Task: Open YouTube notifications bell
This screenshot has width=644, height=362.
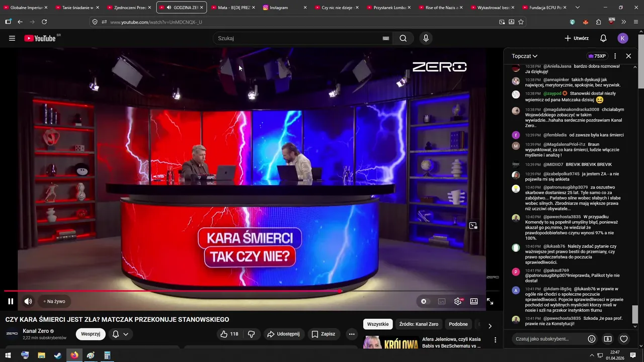Action: coord(603,38)
